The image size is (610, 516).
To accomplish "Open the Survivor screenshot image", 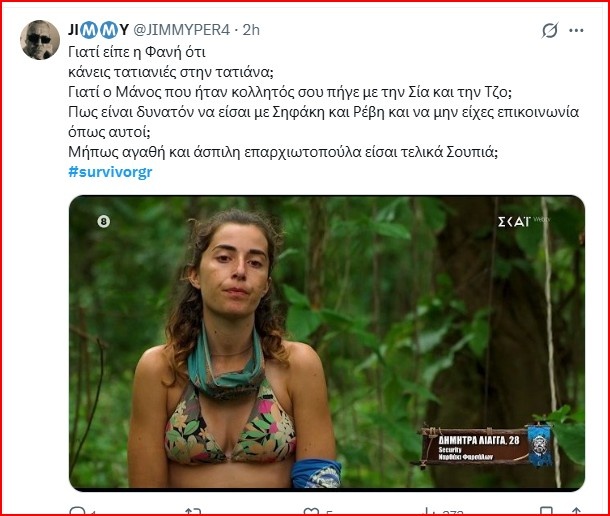I will tap(326, 342).
